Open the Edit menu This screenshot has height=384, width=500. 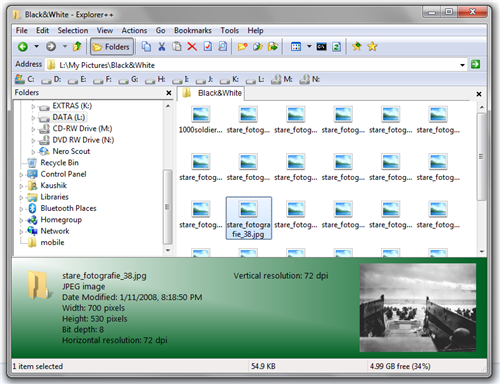click(x=42, y=30)
